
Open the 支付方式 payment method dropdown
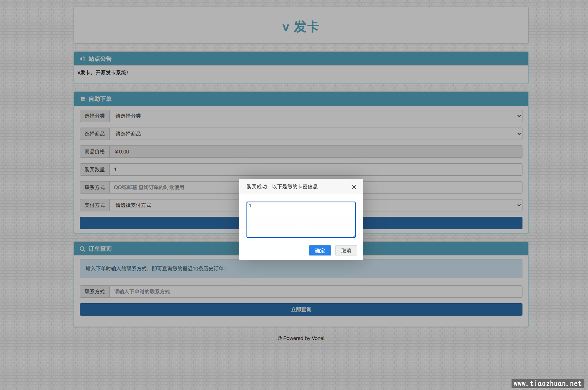click(316, 205)
